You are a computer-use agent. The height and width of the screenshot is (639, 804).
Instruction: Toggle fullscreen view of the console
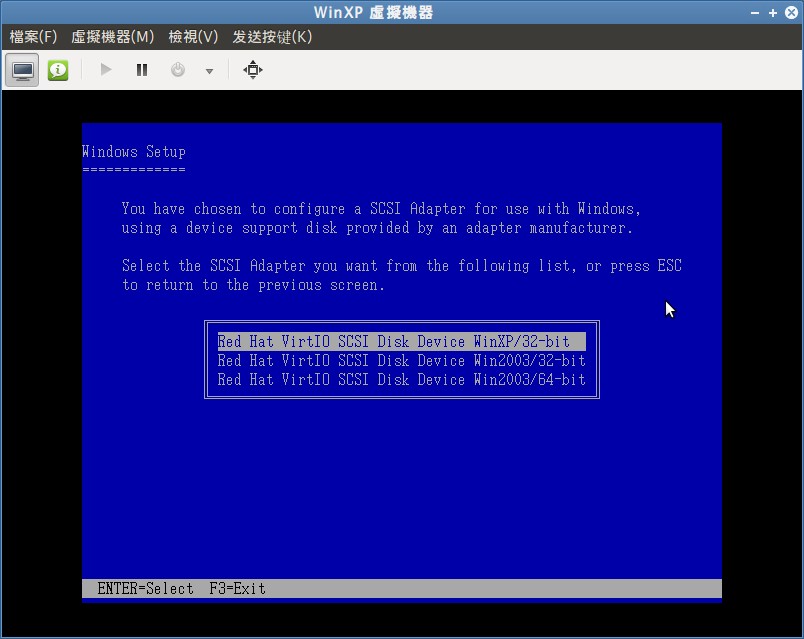pos(252,70)
